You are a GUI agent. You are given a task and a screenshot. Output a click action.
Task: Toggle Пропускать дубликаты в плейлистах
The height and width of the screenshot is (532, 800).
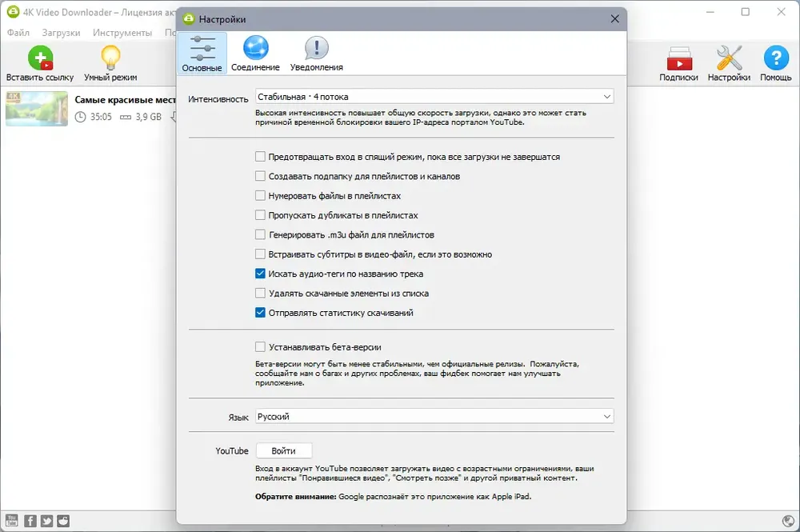(x=260, y=214)
